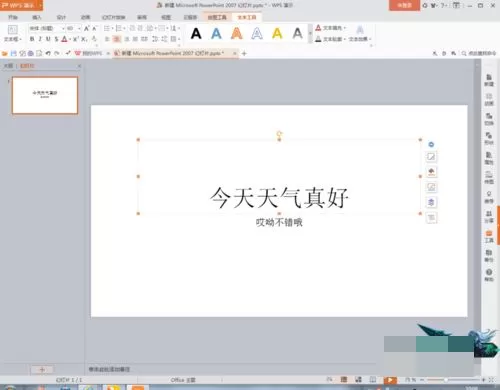Increase font size with larger A icon

pos(87,29)
